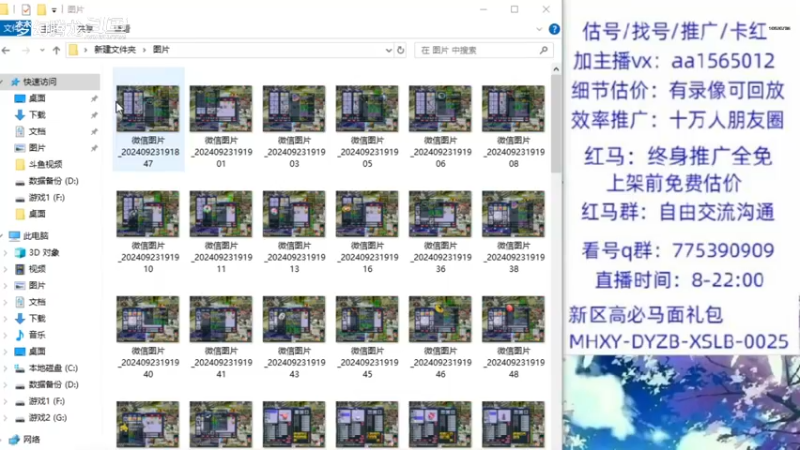Open File Explorer help question-mark icon
Image resolution: width=800 pixels, height=450 pixels.
coord(554,29)
